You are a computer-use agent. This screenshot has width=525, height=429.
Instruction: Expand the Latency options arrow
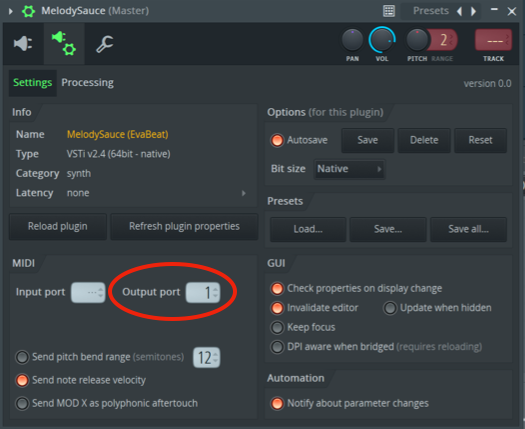[x=244, y=193]
